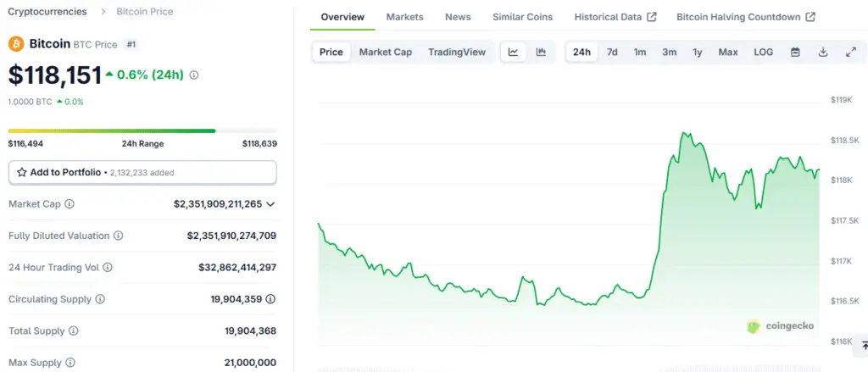Image resolution: width=868 pixels, height=372 pixels.
Task: Switch chart to Market Cap view
Action: coord(386,52)
